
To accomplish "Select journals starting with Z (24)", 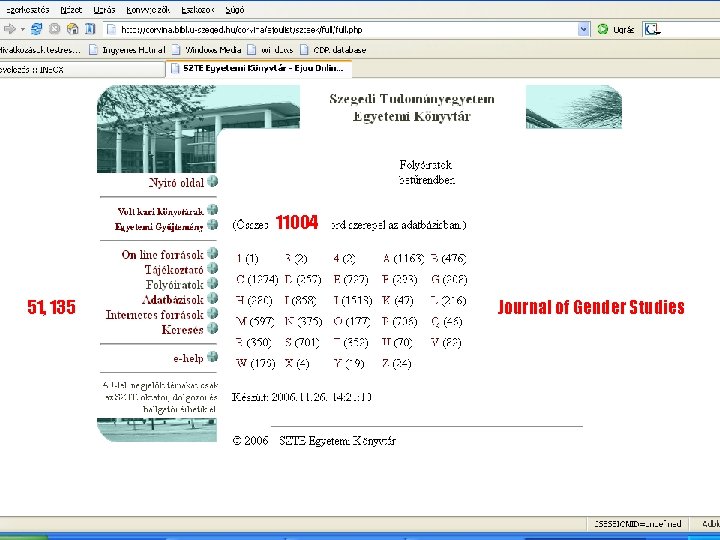I will coord(397,364).
